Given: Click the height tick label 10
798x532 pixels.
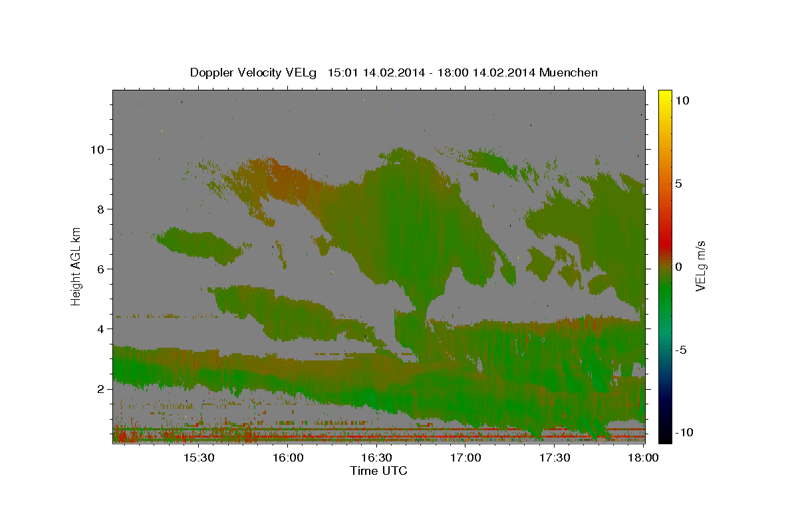Looking at the screenshot, I should coord(98,150).
